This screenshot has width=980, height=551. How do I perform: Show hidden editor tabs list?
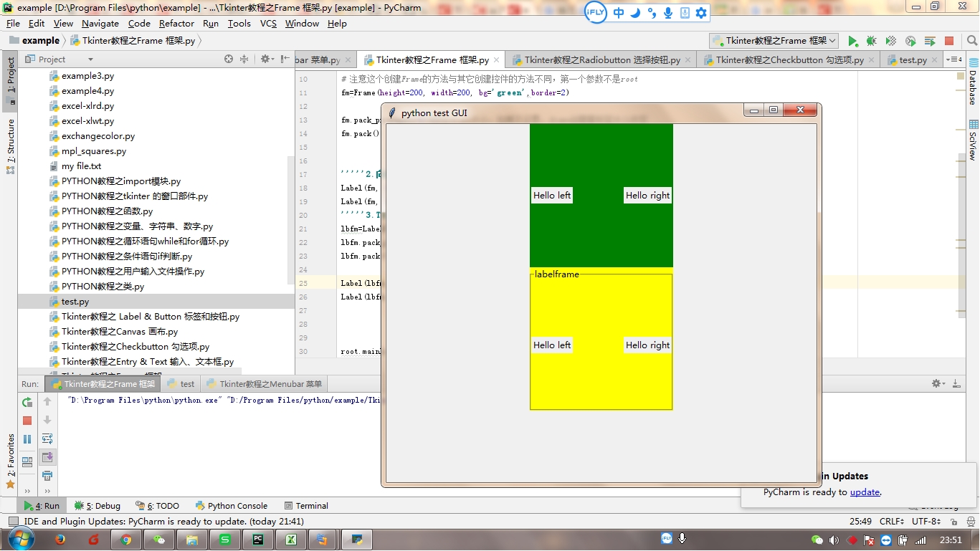[x=953, y=59]
